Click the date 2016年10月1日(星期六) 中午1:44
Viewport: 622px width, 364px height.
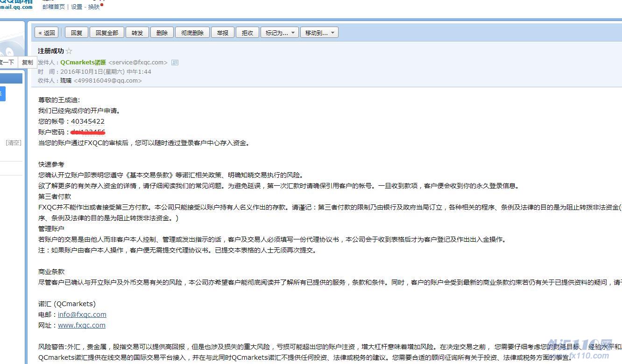pos(106,71)
